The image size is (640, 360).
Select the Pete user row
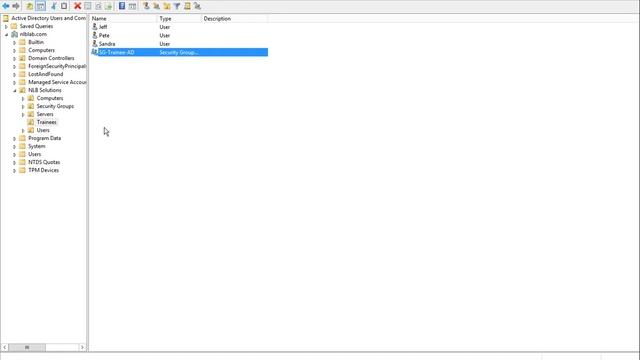pyautogui.click(x=179, y=36)
